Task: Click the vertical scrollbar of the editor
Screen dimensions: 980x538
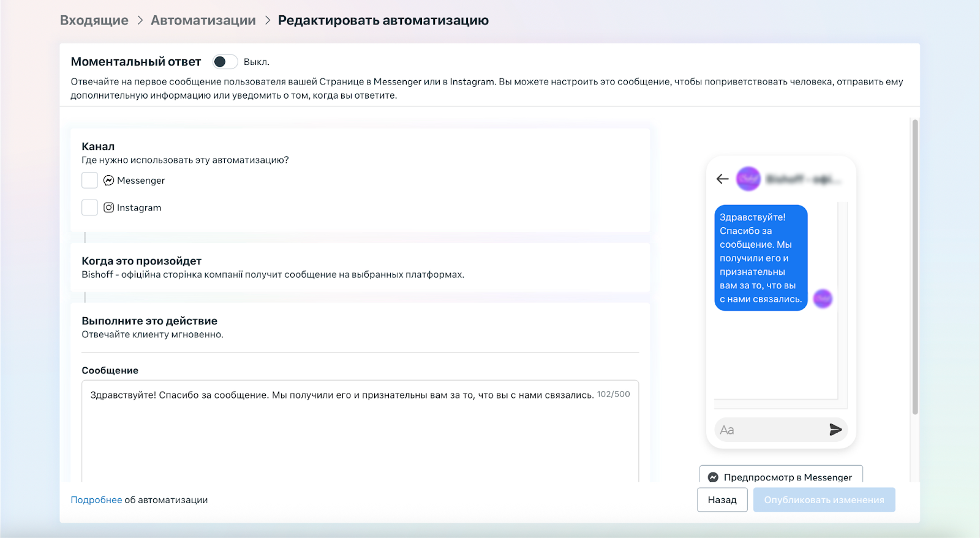Action: pyautogui.click(x=915, y=267)
